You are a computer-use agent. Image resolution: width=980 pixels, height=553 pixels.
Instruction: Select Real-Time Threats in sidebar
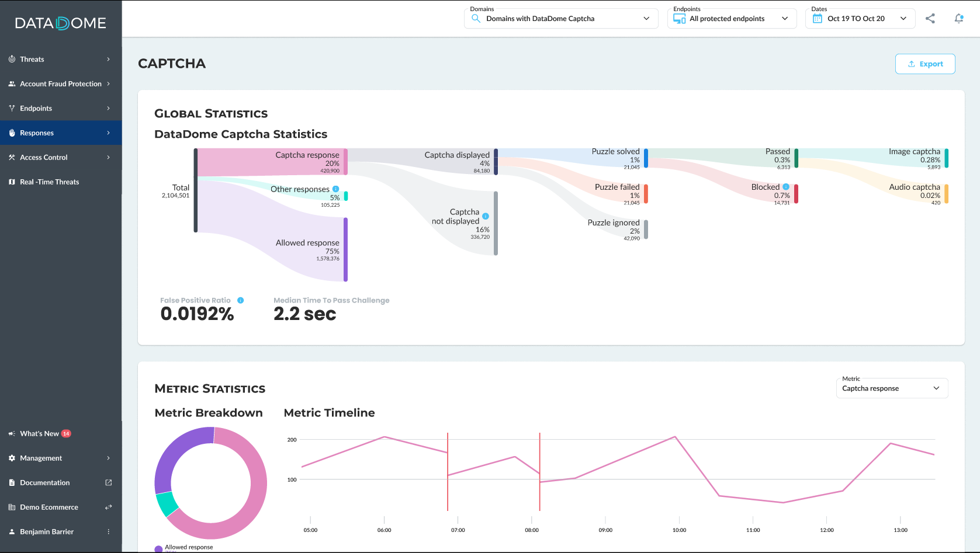pyautogui.click(x=61, y=182)
